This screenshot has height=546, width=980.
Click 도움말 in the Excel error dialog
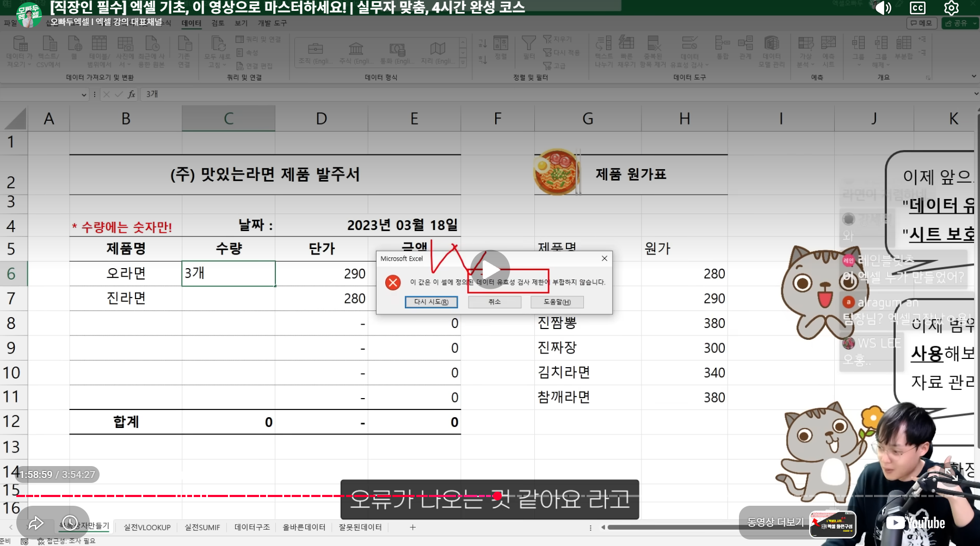[557, 302]
